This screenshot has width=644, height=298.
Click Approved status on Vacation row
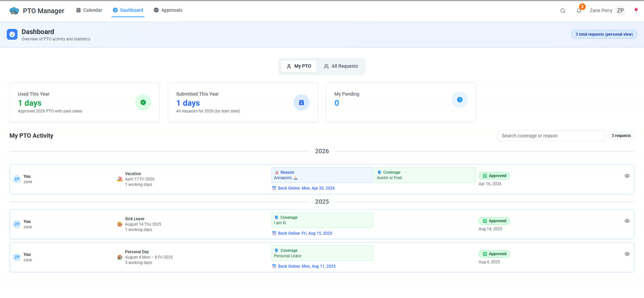494,176
